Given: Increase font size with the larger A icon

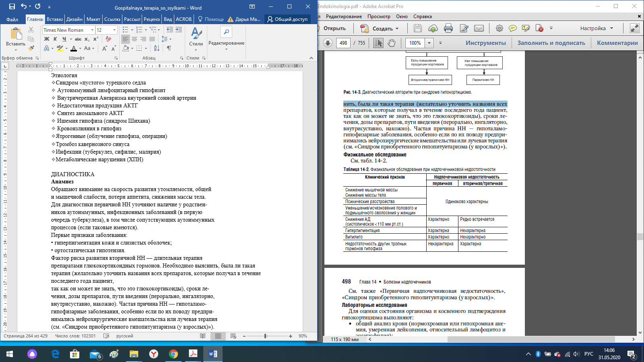Looking at the screenshot, I should [x=105, y=48].
